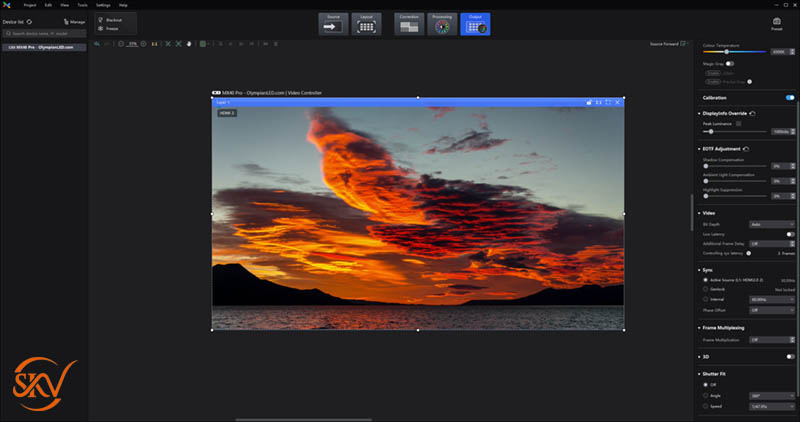
Task: Reset the DisplayInfo Override section
Action: [x=752, y=114]
